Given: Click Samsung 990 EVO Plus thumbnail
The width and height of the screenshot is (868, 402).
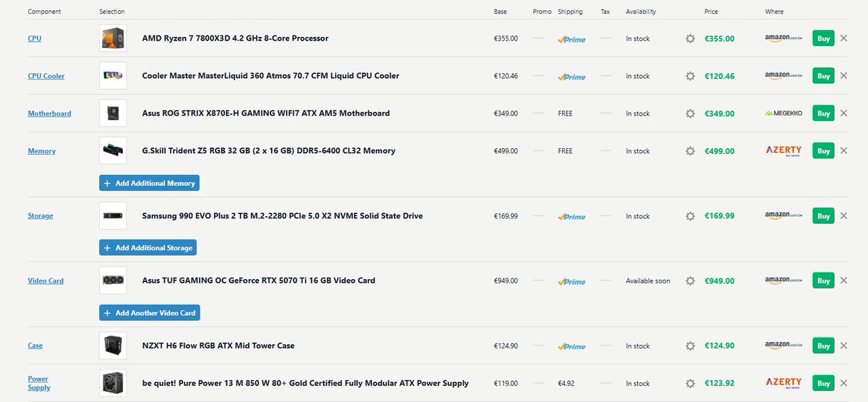Looking at the screenshot, I should coord(113,216).
